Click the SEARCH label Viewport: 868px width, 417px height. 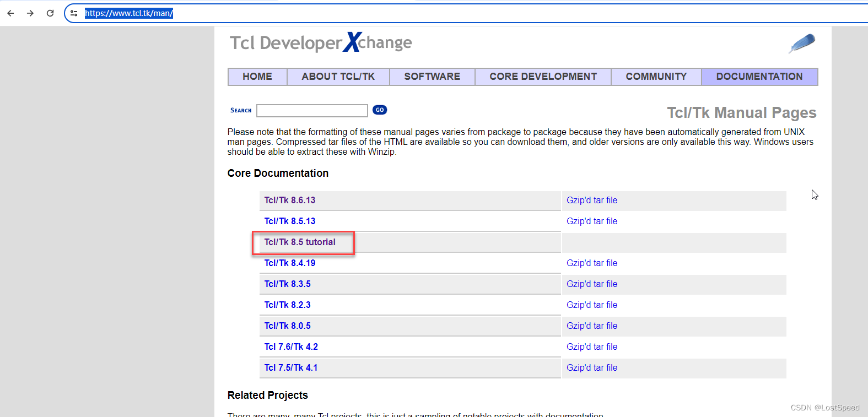pyautogui.click(x=241, y=111)
